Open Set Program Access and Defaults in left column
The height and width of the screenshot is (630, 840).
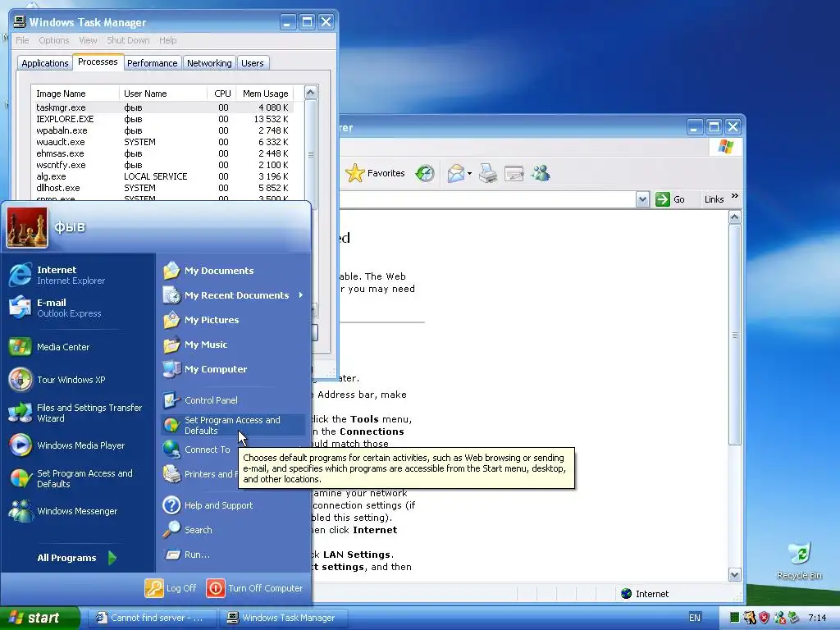coord(71,478)
